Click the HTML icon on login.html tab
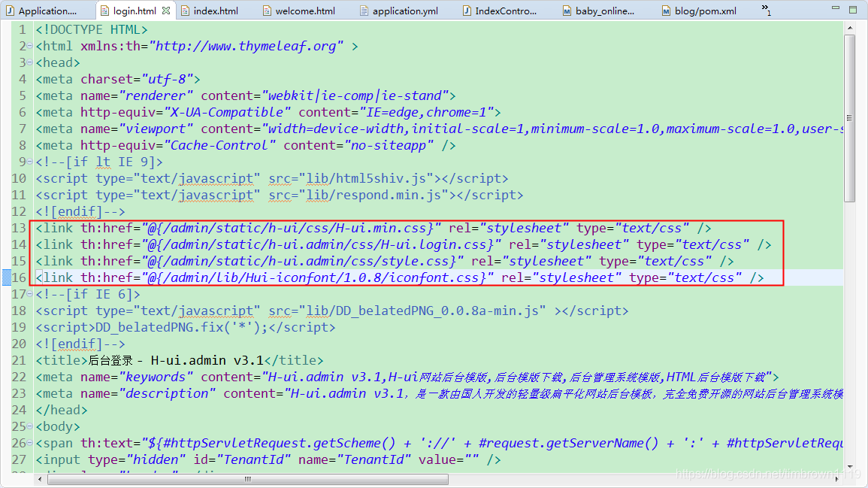868x488 pixels. [104, 11]
